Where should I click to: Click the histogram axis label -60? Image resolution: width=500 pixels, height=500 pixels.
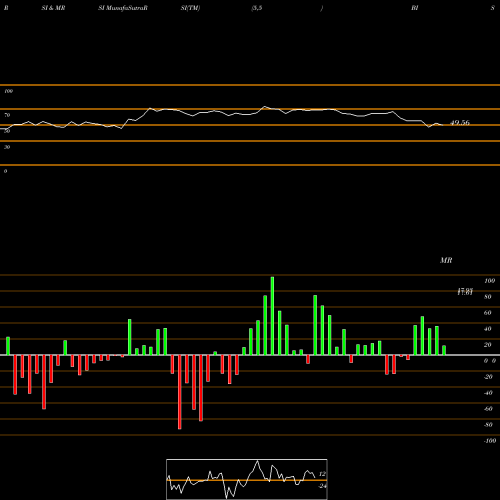(488, 409)
